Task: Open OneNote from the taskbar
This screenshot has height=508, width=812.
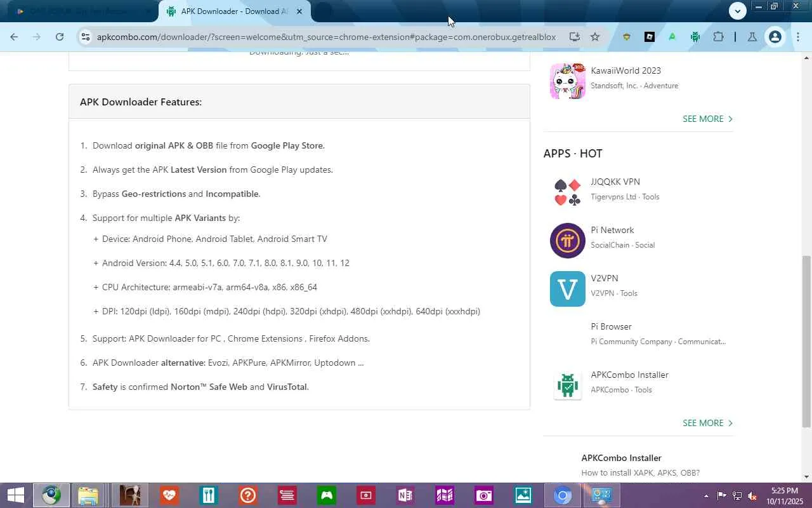Action: click(405, 495)
